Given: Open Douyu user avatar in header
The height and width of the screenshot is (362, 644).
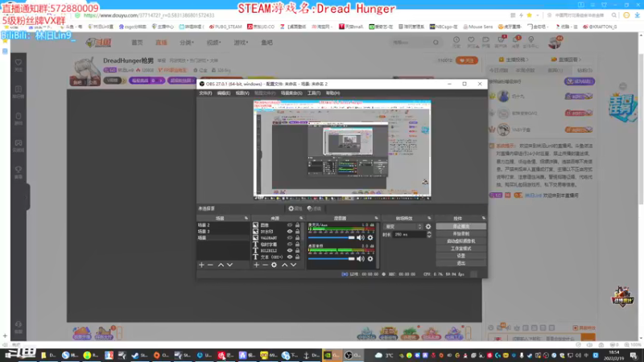Looking at the screenshot, I should tap(555, 43).
